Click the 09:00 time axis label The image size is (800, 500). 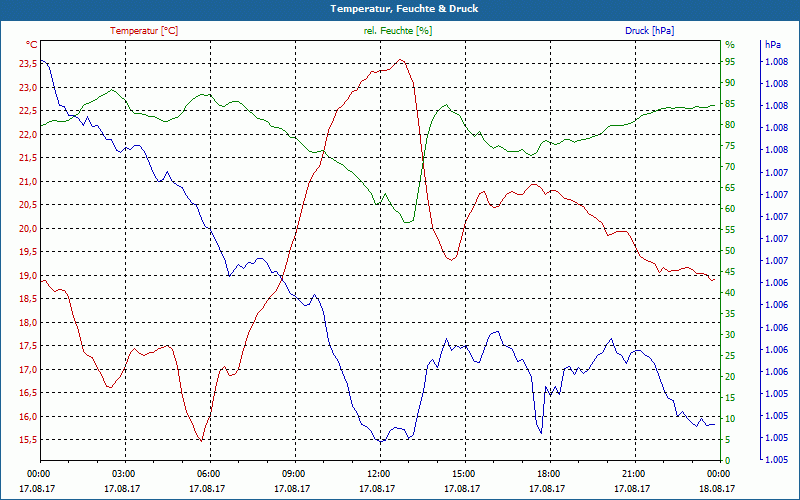coord(292,473)
